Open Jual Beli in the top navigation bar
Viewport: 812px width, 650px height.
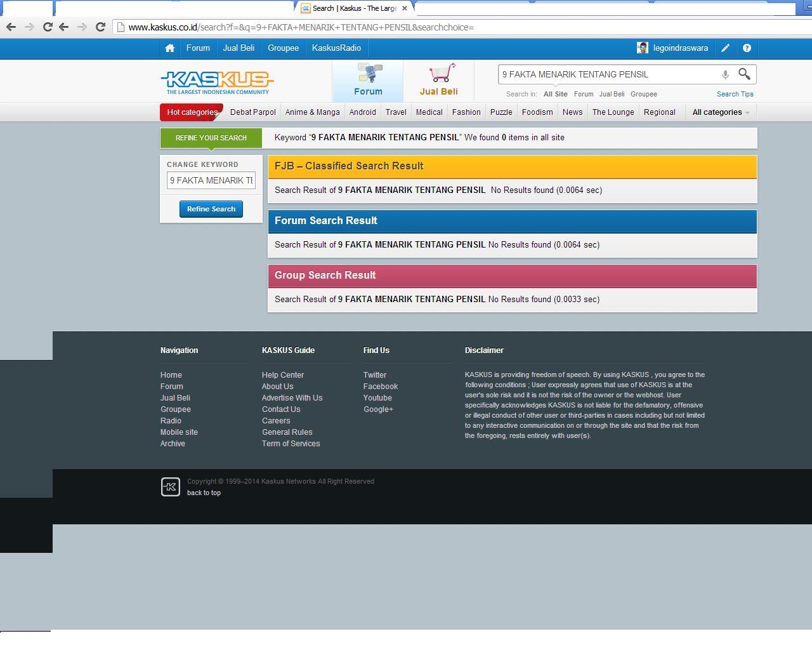point(239,48)
